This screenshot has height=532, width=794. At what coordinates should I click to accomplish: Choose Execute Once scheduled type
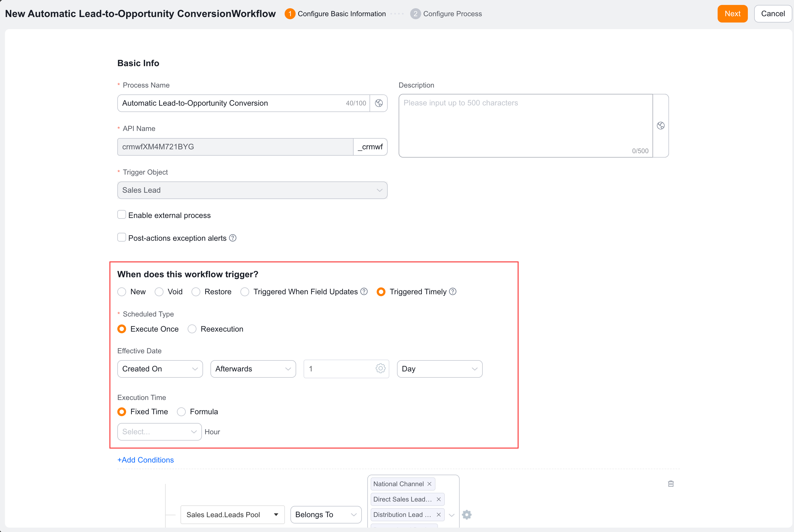point(122,329)
